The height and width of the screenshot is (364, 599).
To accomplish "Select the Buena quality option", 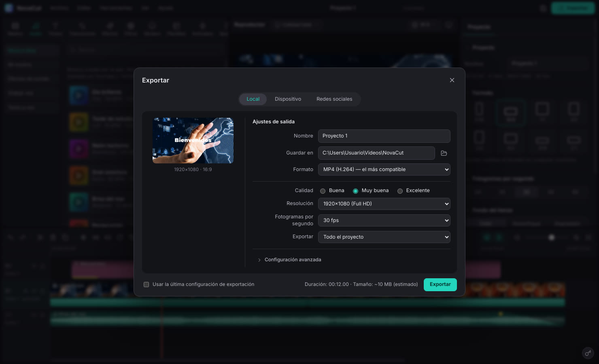I will (323, 191).
